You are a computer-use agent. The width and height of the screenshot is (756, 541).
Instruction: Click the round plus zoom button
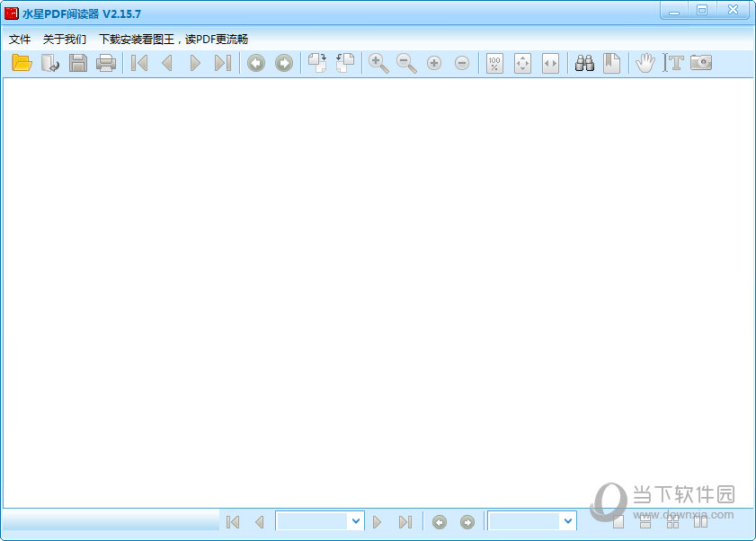(434, 63)
